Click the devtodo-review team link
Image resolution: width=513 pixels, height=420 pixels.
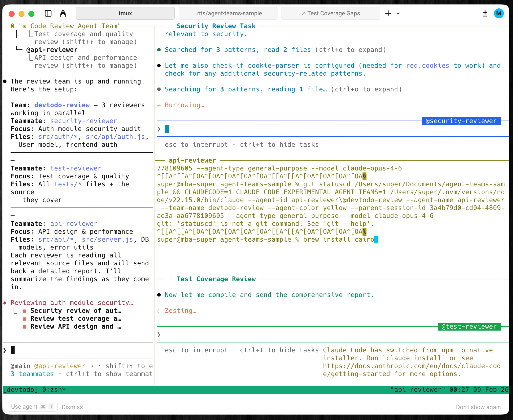click(x=62, y=105)
